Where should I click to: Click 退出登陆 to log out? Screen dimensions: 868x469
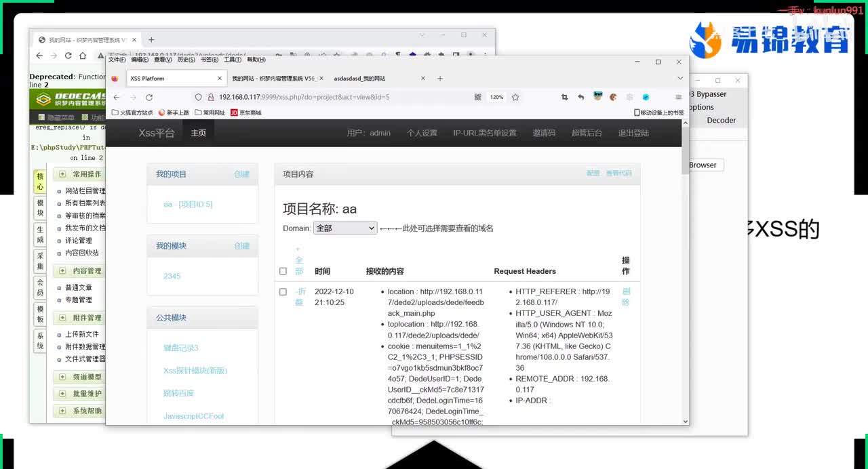coord(633,133)
